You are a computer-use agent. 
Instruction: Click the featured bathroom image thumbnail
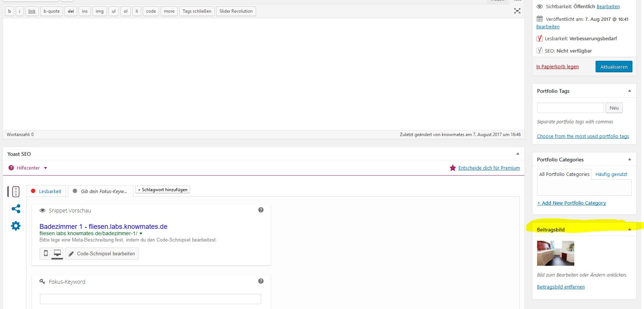pyautogui.click(x=555, y=253)
